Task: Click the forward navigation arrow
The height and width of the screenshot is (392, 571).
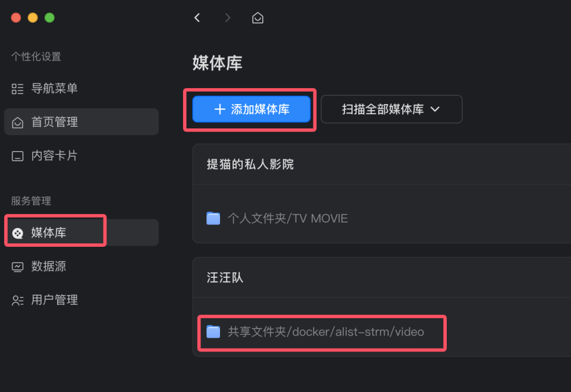Action: click(227, 17)
